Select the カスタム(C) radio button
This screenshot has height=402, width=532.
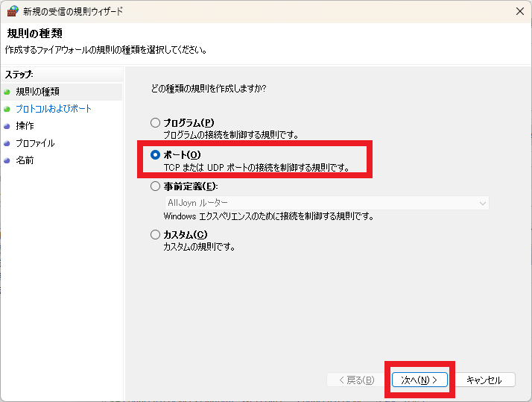click(156, 235)
